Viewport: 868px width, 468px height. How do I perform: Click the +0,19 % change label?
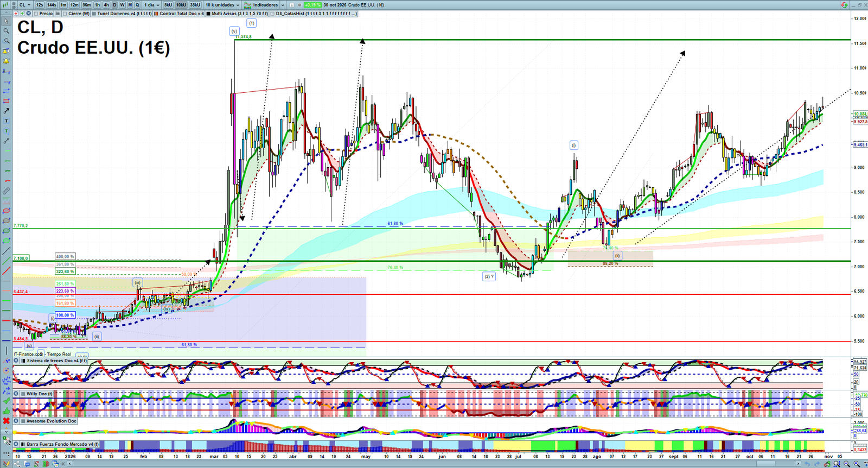[312, 5]
